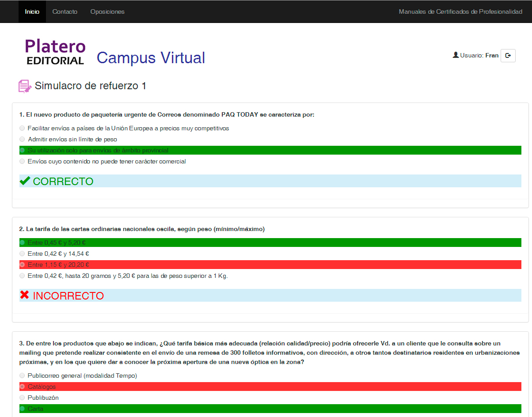Click the green checkmark icon next to CORRECTO

pos(25,181)
